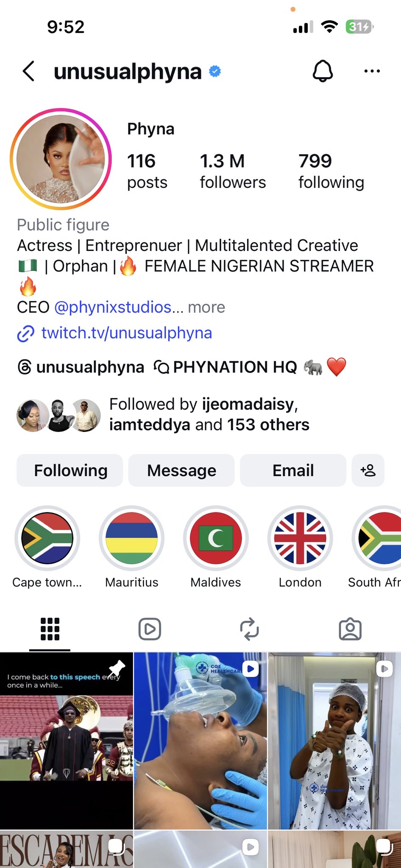The width and height of the screenshot is (401, 868).
Task: Open the pinned graduation speech post
Action: [67, 740]
